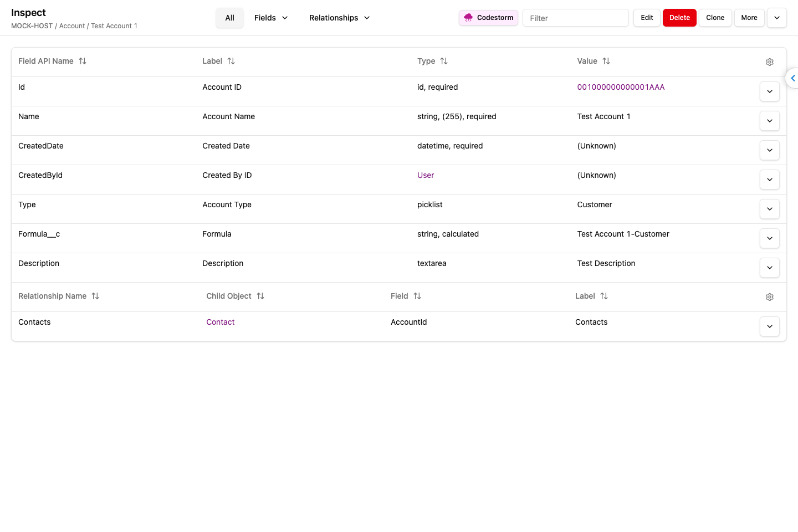Expand CreatedById row actions dropdown

point(770,180)
